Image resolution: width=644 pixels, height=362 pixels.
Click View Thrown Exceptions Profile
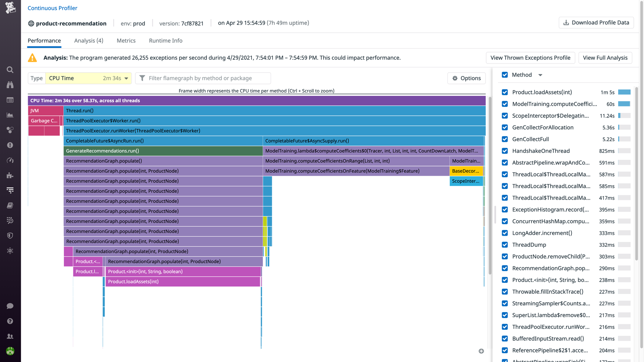(x=530, y=58)
